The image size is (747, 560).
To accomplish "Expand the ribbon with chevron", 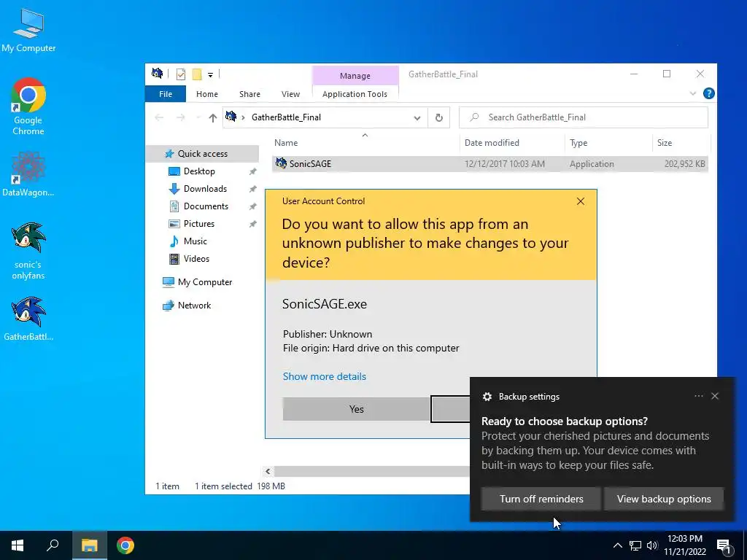I will point(693,94).
